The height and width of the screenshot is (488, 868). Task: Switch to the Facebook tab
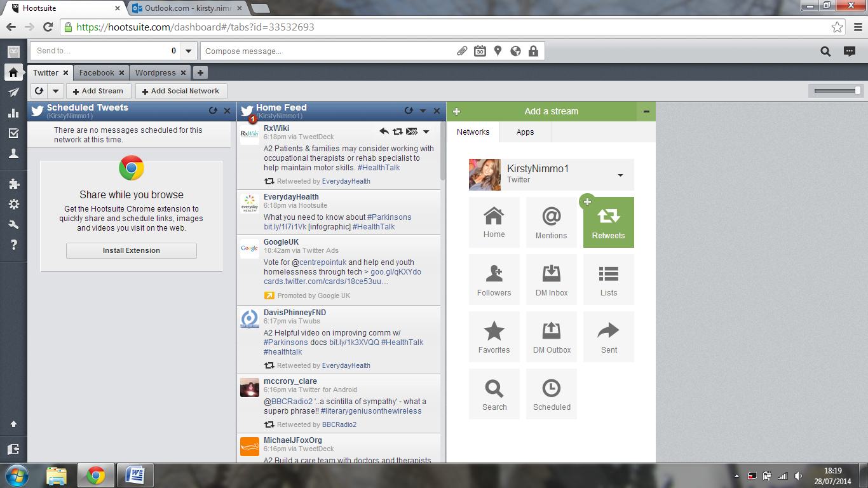click(x=97, y=73)
